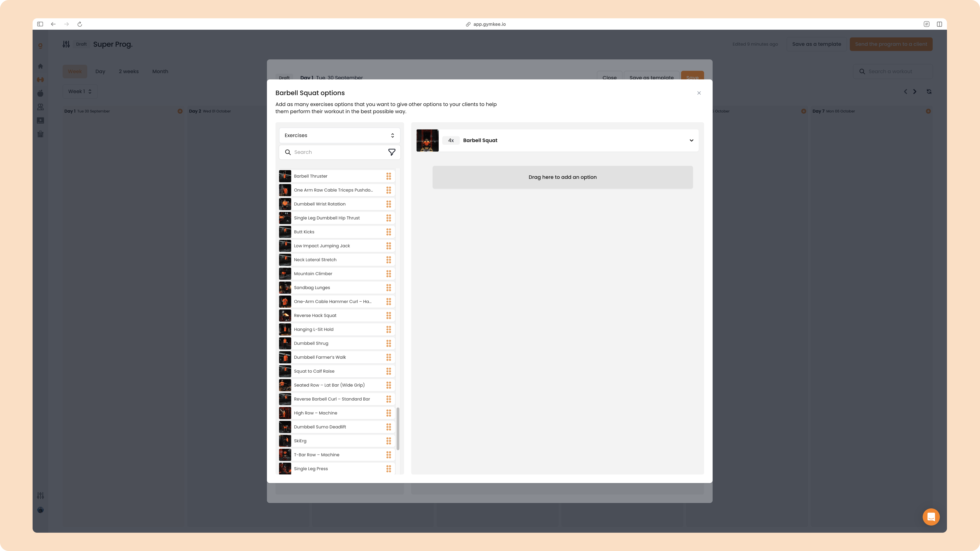Expand the Barbell Squat row chevron
980x551 pixels.
pyautogui.click(x=691, y=140)
